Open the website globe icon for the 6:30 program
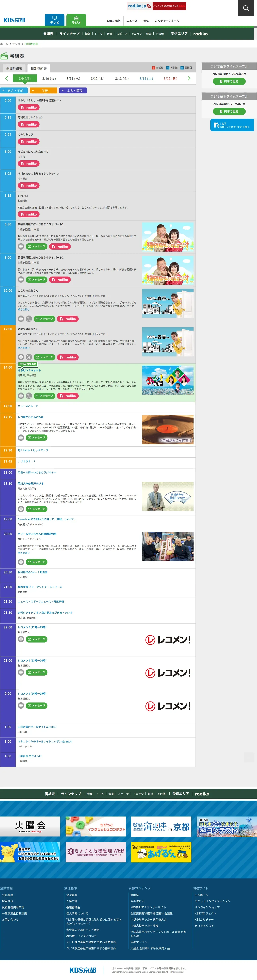Image resolution: width=257 pixels, height=980 pixels. [21, 246]
